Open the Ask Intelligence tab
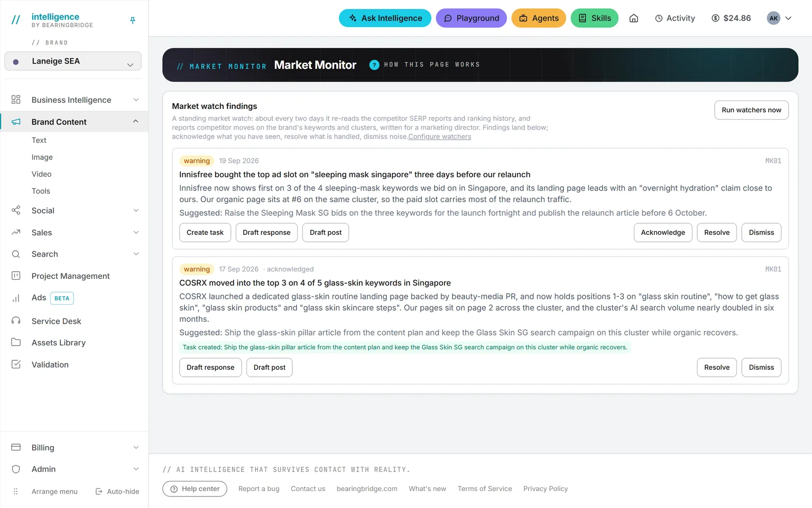 pos(385,18)
